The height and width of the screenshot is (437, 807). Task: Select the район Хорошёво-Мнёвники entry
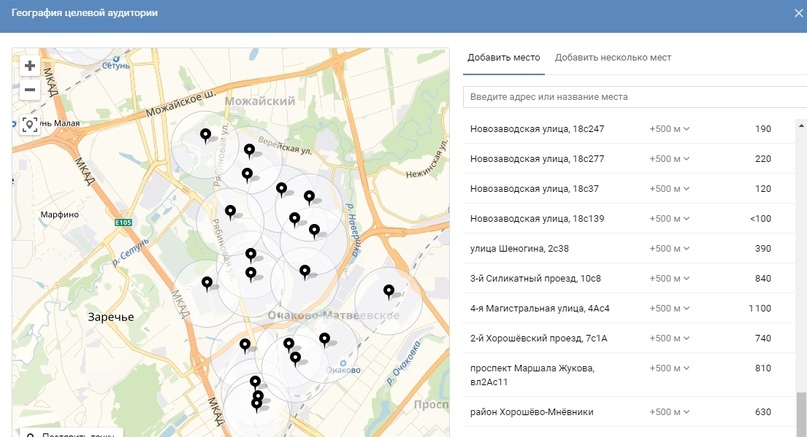pos(532,412)
